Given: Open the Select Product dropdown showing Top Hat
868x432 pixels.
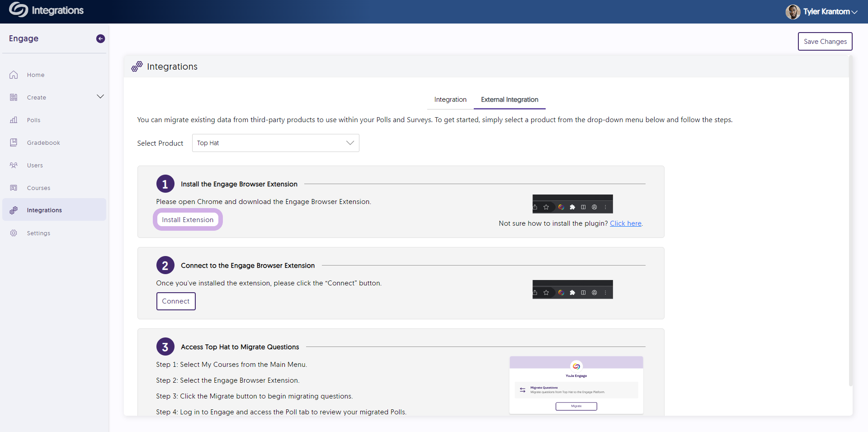Looking at the screenshot, I should coord(275,143).
